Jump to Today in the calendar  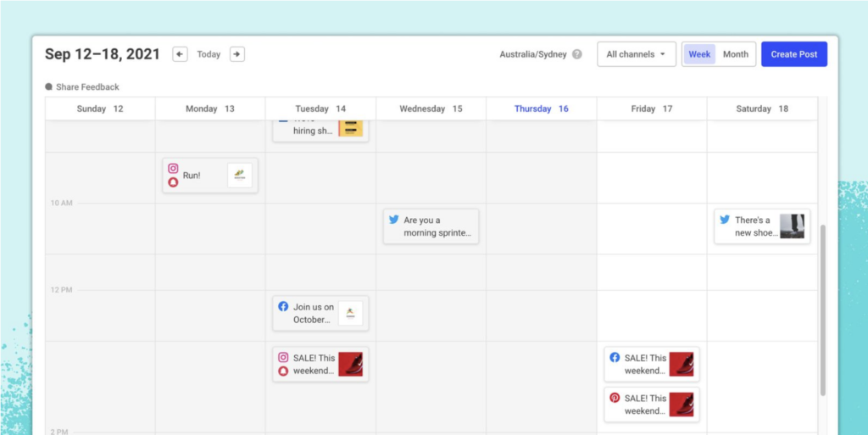[209, 54]
